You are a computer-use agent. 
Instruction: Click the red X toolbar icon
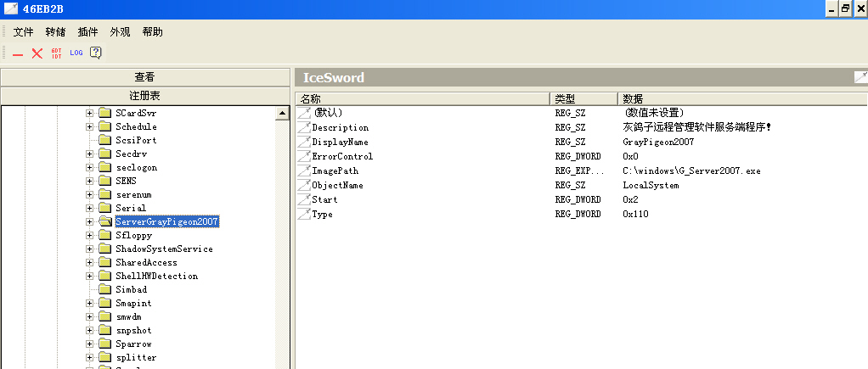[37, 53]
